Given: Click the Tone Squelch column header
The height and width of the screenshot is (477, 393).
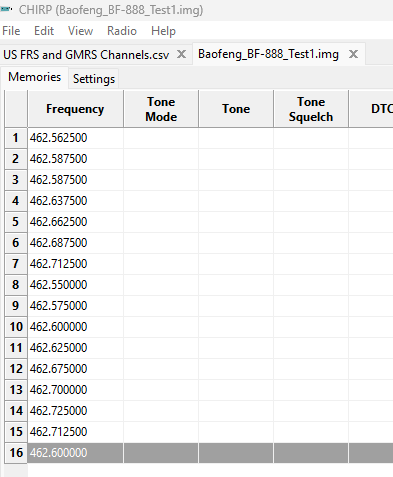Looking at the screenshot, I should (x=311, y=109).
